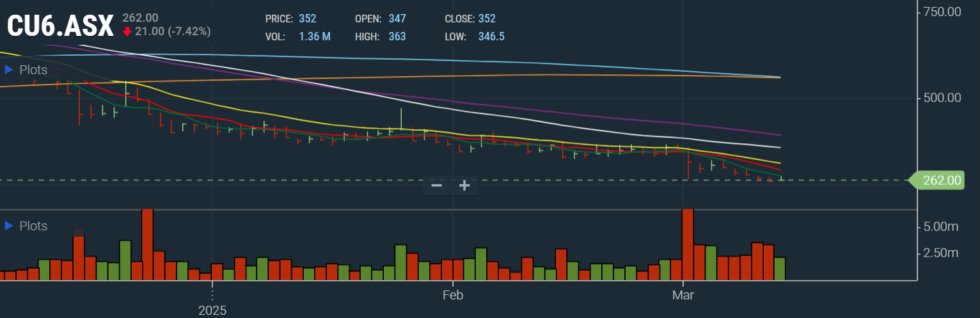This screenshot has height=318, width=980.
Task: Expand the Plots section in volume pane
Action: (x=26, y=226)
